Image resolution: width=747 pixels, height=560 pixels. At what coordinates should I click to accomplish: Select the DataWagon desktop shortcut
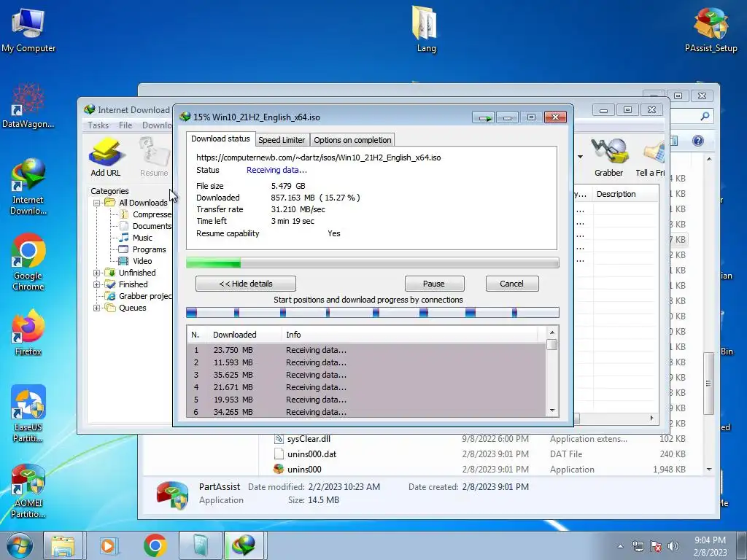(28, 106)
